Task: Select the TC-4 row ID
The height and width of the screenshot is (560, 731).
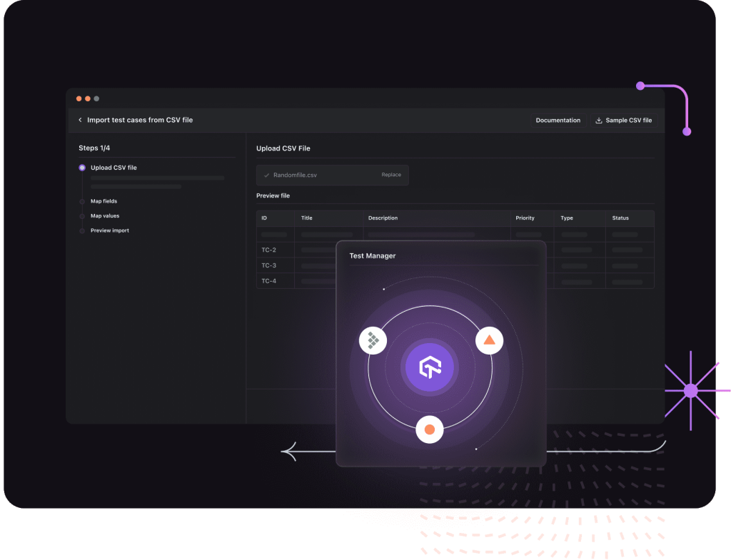Action: (x=268, y=281)
